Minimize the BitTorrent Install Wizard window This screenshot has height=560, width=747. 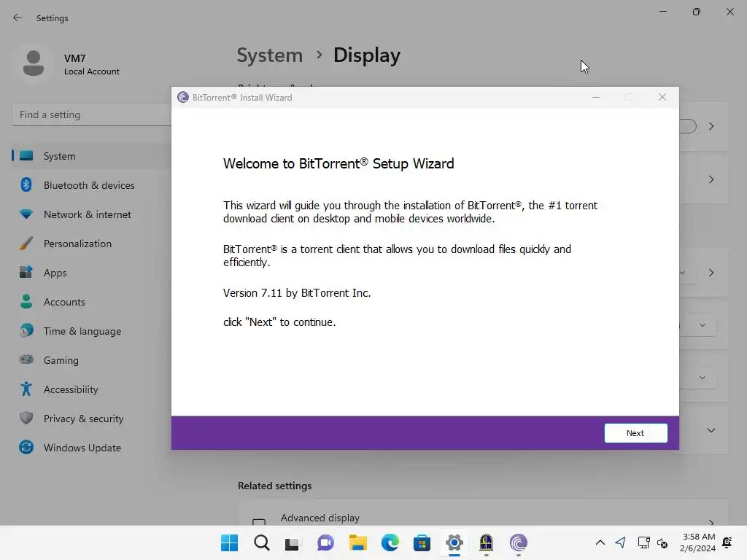coord(595,97)
